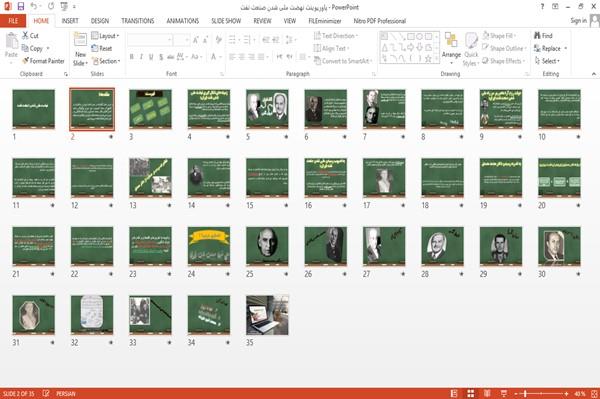This screenshot has width=600, height=399.
Task: Apply Bold formatting button
Action: click(132, 57)
